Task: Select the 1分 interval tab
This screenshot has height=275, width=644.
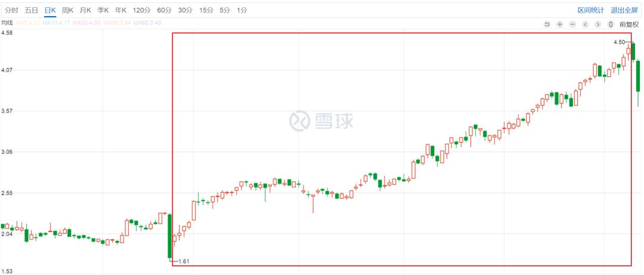Action: 241,10
